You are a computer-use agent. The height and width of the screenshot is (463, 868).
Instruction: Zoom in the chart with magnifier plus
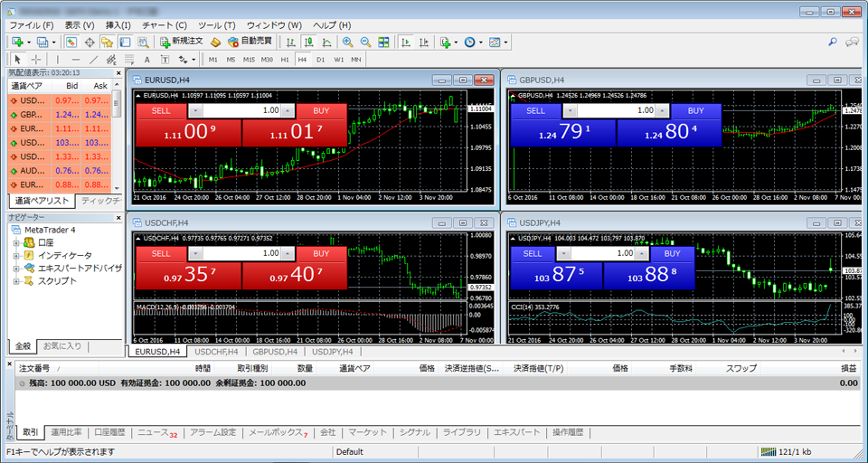point(347,43)
